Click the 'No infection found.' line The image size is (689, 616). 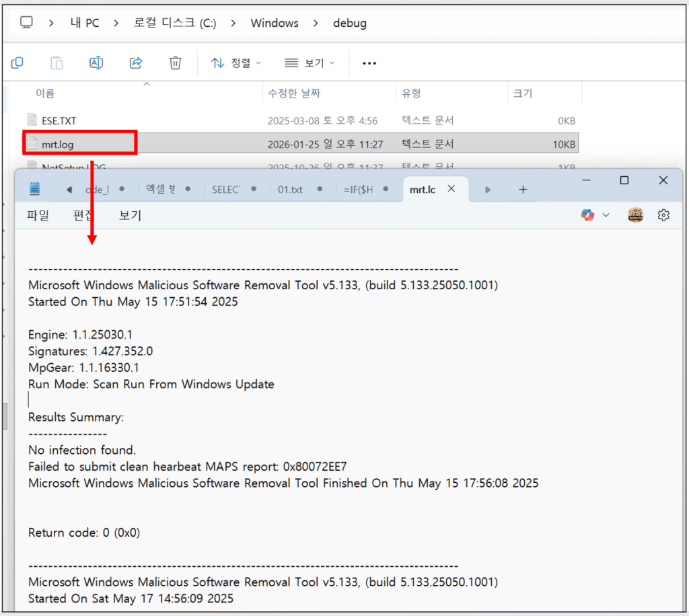[82, 450]
